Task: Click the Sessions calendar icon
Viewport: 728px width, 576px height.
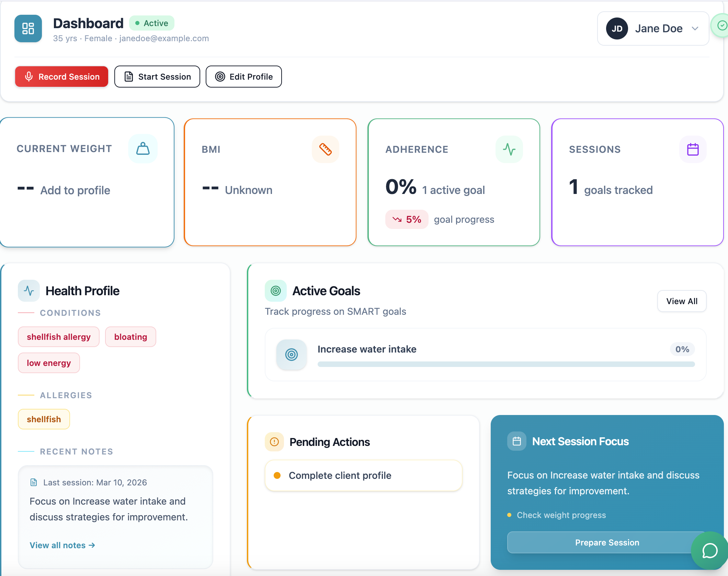Action: pyautogui.click(x=693, y=149)
